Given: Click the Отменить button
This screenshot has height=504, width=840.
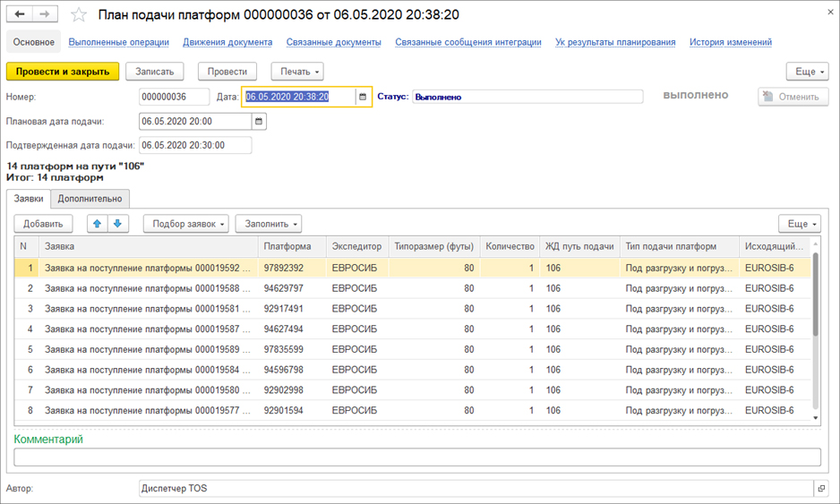Looking at the screenshot, I should (x=793, y=97).
